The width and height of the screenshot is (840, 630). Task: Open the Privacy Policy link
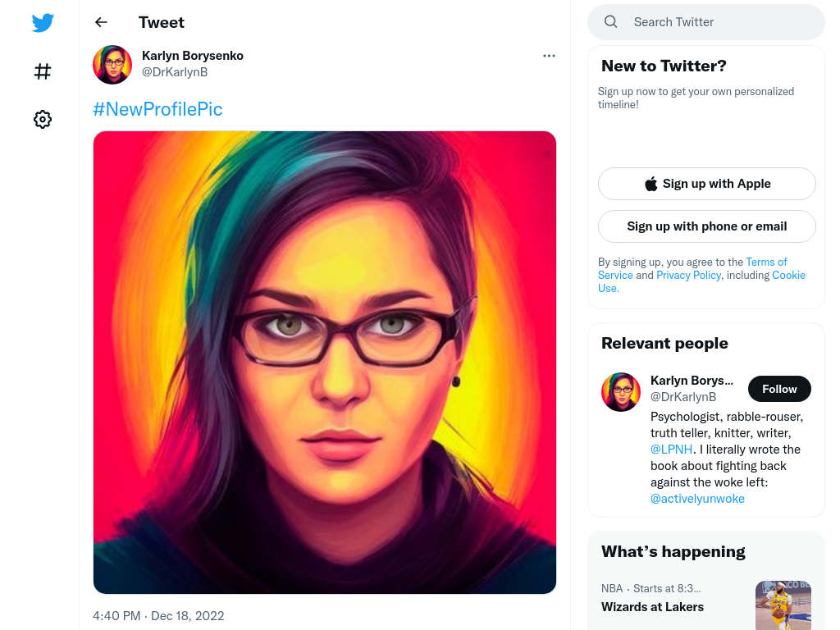(688, 275)
